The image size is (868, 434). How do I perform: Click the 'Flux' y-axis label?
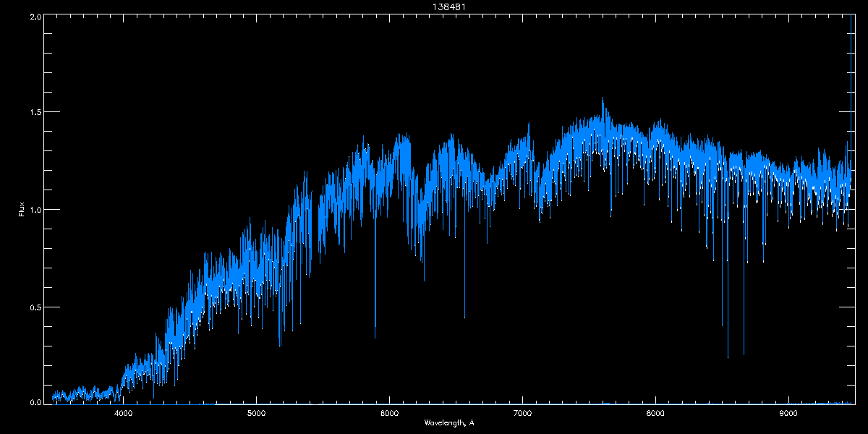[x=22, y=210]
